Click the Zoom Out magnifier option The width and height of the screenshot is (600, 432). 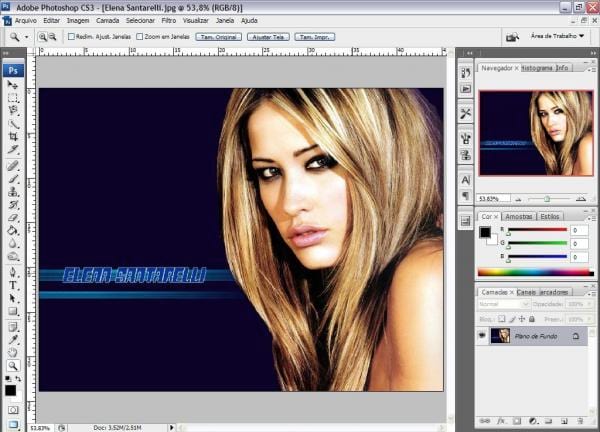[x=52, y=37]
